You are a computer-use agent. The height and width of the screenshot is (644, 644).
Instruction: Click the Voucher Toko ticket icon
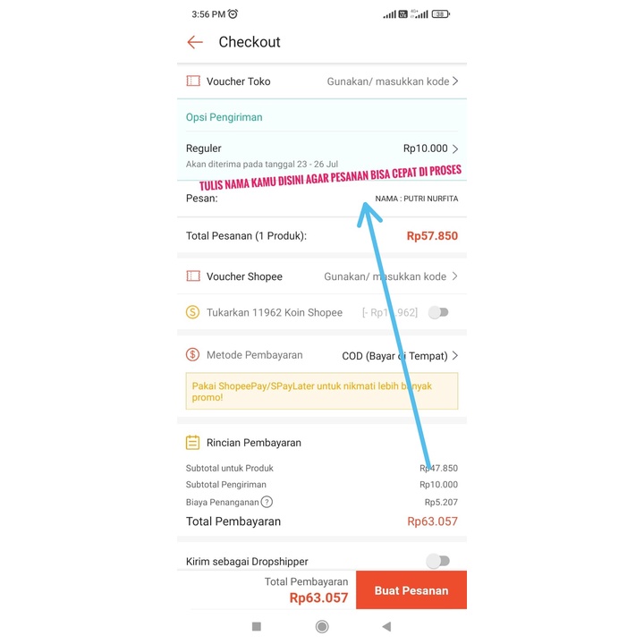point(193,80)
